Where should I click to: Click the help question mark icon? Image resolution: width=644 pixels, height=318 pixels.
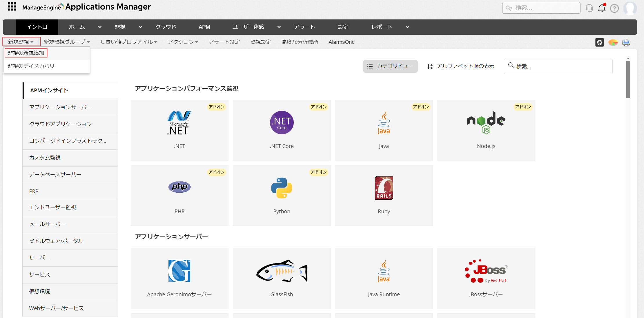click(614, 8)
